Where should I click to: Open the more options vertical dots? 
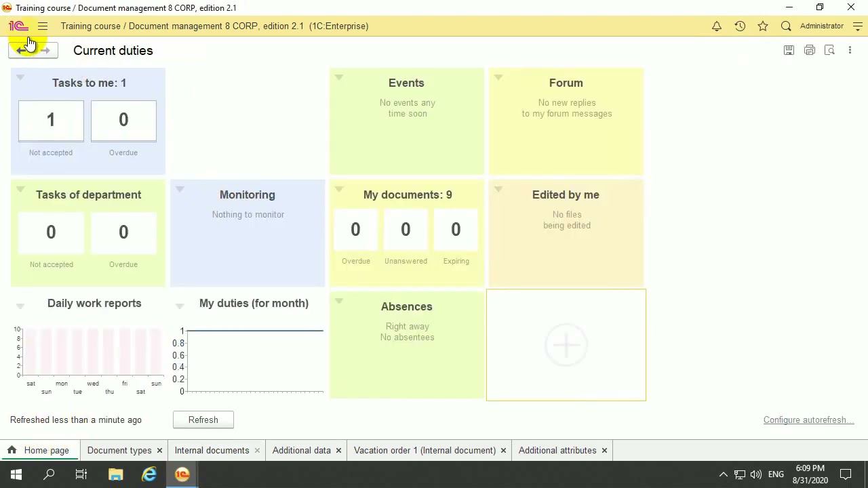tap(850, 50)
